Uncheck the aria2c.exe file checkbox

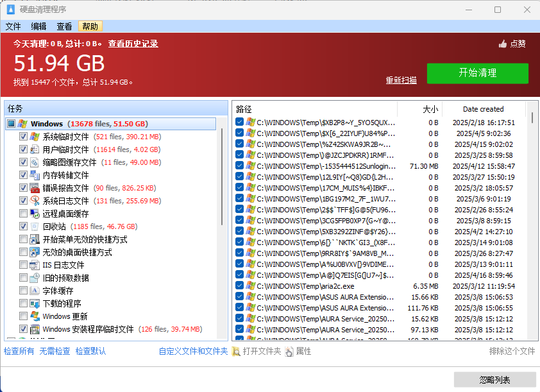coord(239,286)
